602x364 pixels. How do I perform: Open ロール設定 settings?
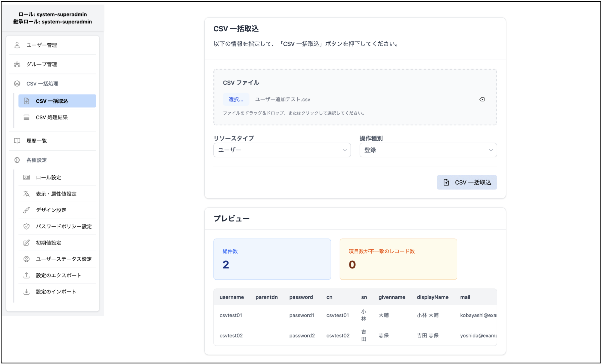tap(57, 177)
